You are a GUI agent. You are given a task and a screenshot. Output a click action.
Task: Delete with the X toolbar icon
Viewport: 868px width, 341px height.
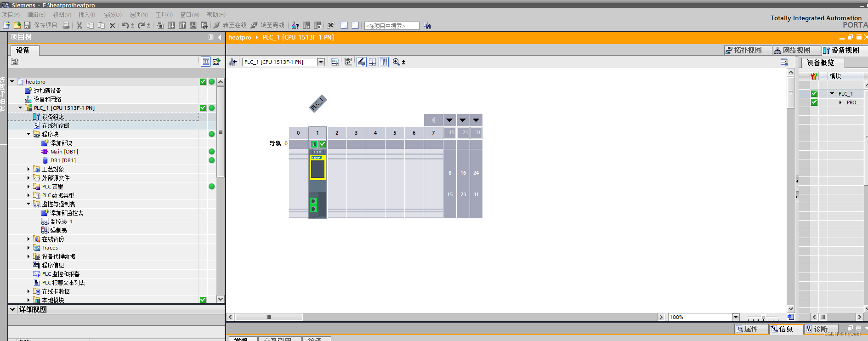click(113, 25)
